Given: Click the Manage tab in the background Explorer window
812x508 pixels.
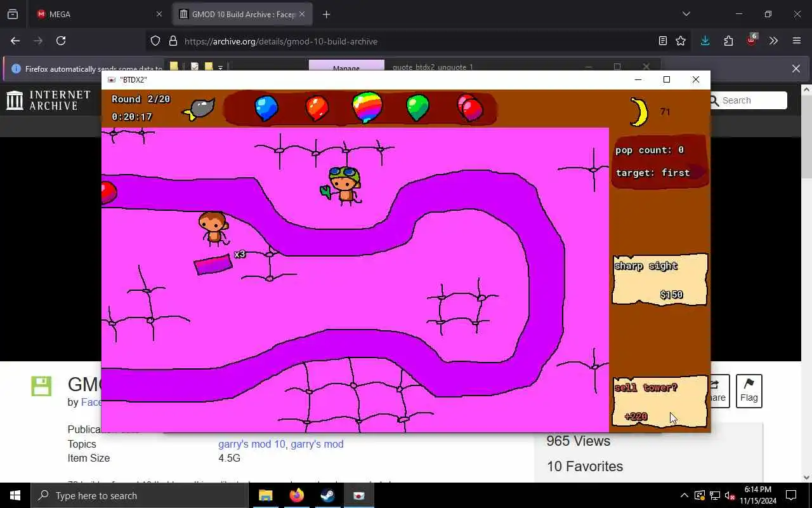Looking at the screenshot, I should (x=346, y=66).
